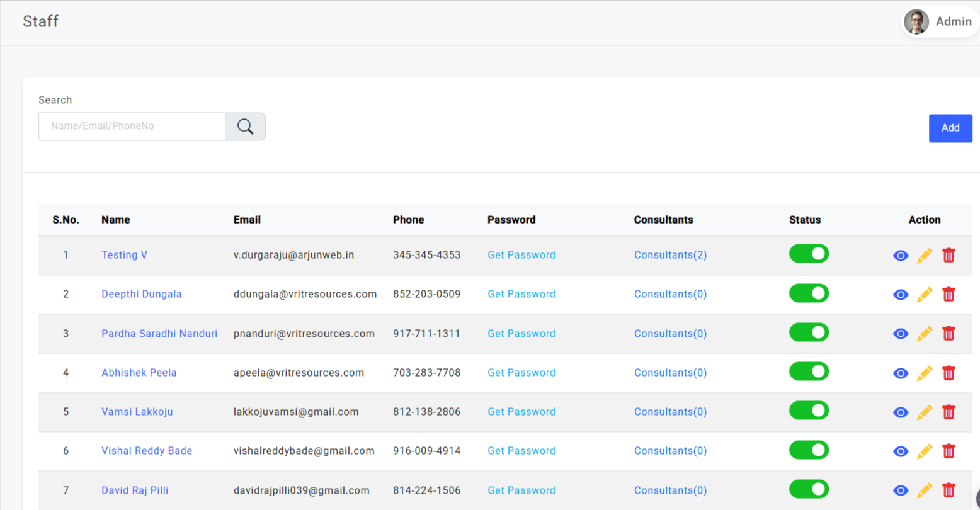980x510 pixels.
Task: Open view for David Raj Pilli
Action: pyautogui.click(x=901, y=491)
